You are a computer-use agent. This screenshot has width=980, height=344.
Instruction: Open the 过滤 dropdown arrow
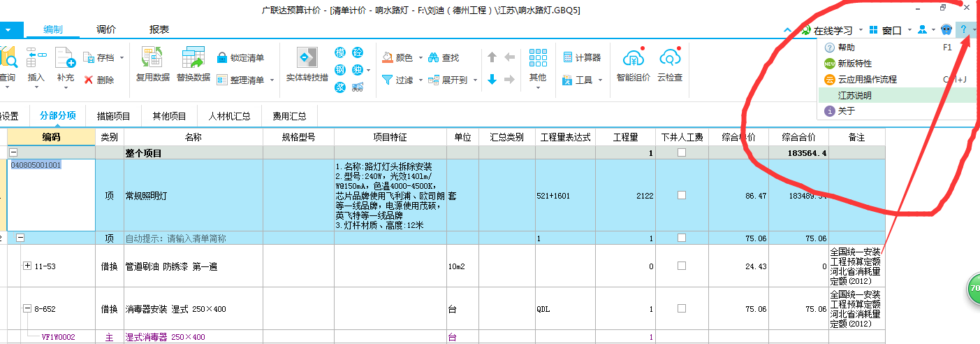[420, 80]
